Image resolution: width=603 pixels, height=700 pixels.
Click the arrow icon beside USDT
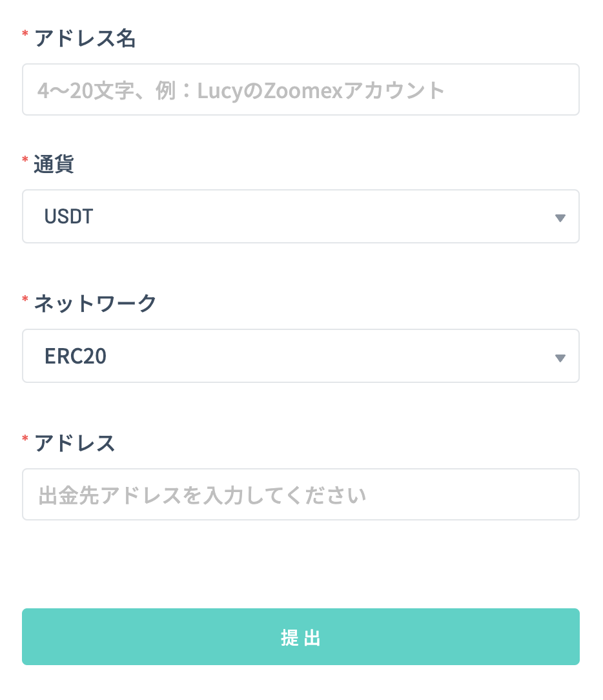560,218
